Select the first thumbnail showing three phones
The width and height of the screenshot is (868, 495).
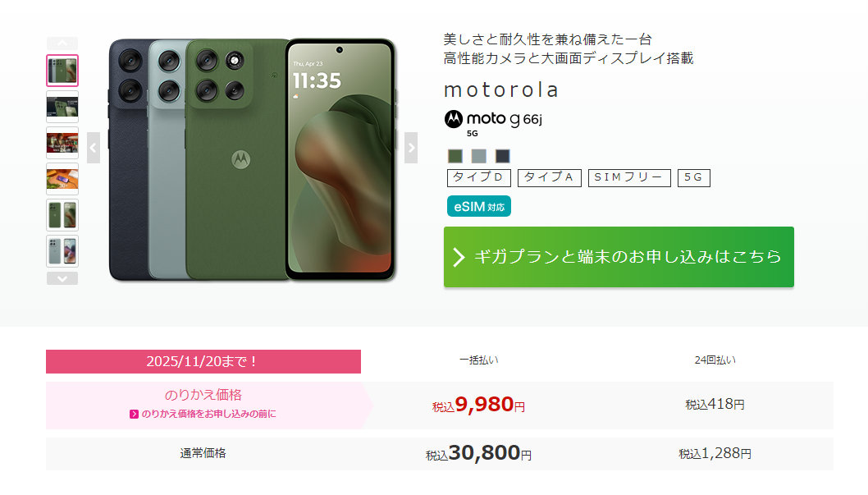62,71
